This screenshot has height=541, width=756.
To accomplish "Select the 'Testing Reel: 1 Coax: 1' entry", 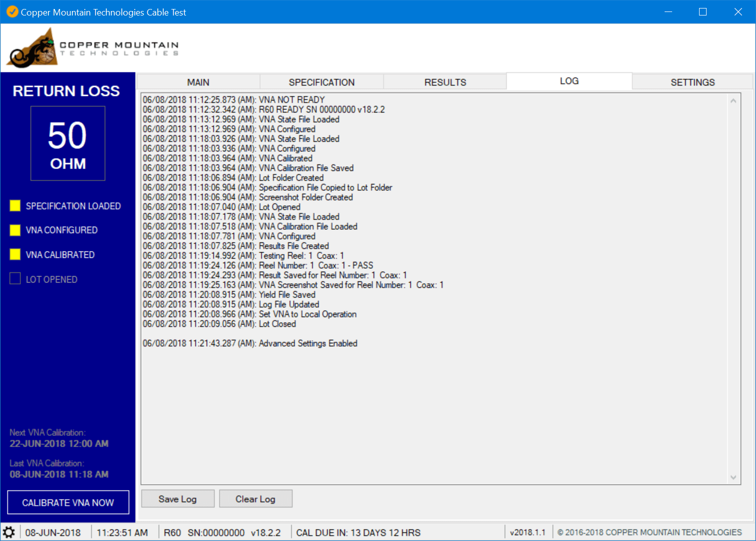I will (x=244, y=256).
